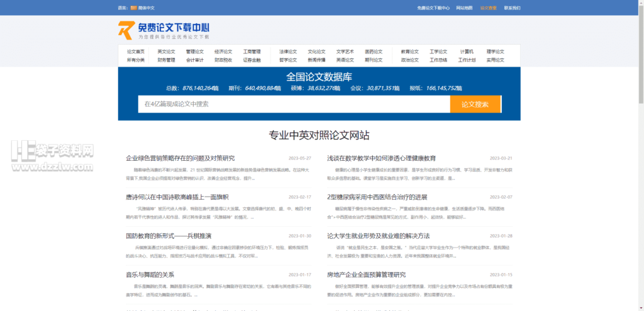The image size is (644, 311).
Task: Open the 工商管理 category
Action: pos(252,52)
